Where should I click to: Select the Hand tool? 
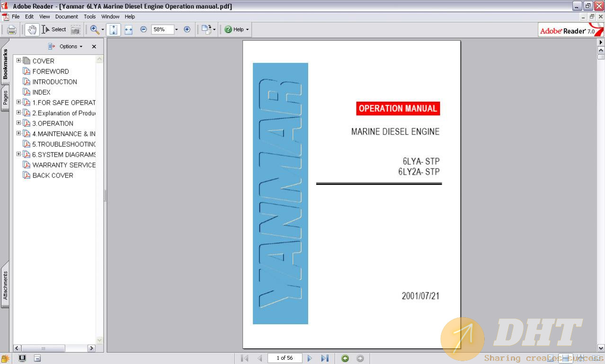32,29
